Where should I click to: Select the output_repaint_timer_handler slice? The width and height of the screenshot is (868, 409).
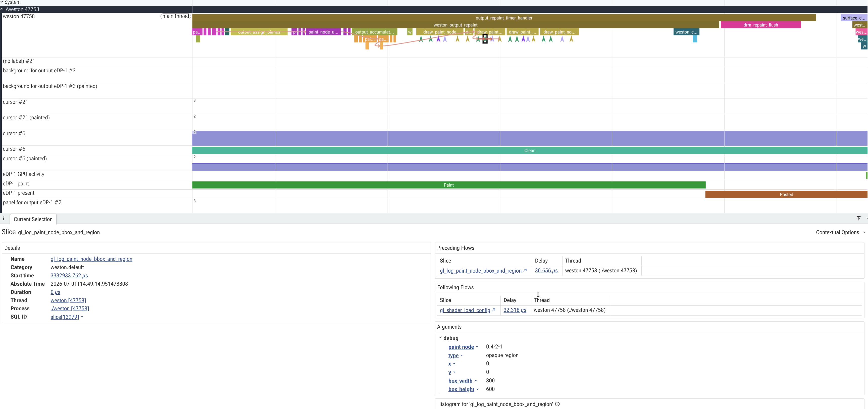click(504, 18)
